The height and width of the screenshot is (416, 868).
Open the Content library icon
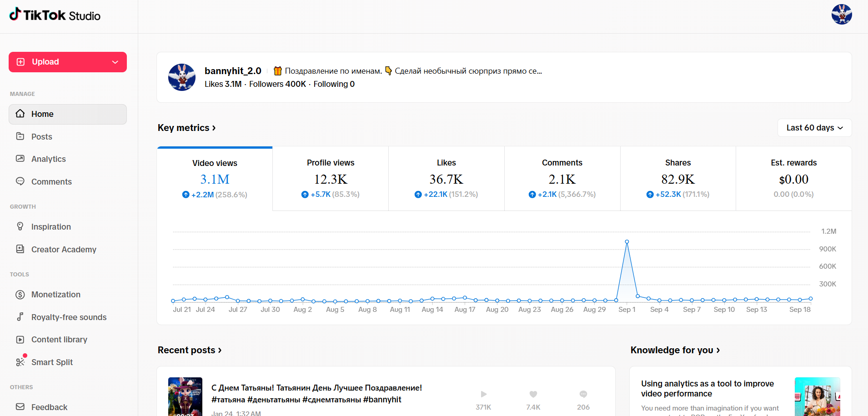(x=20, y=340)
